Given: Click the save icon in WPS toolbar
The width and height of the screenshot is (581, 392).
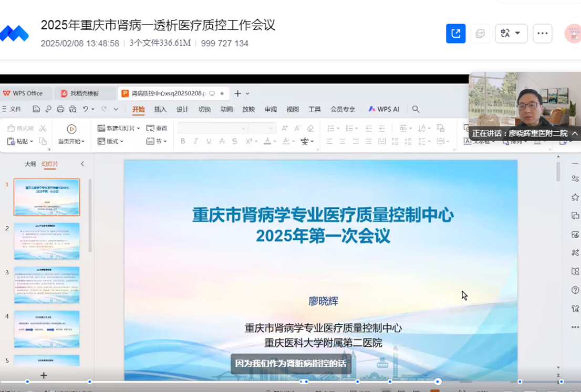Looking at the screenshot, I should click(x=36, y=109).
